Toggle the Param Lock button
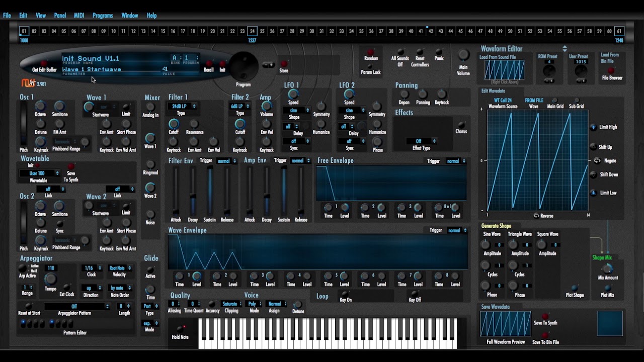Screen dimensions: 644x362 pos(371,65)
